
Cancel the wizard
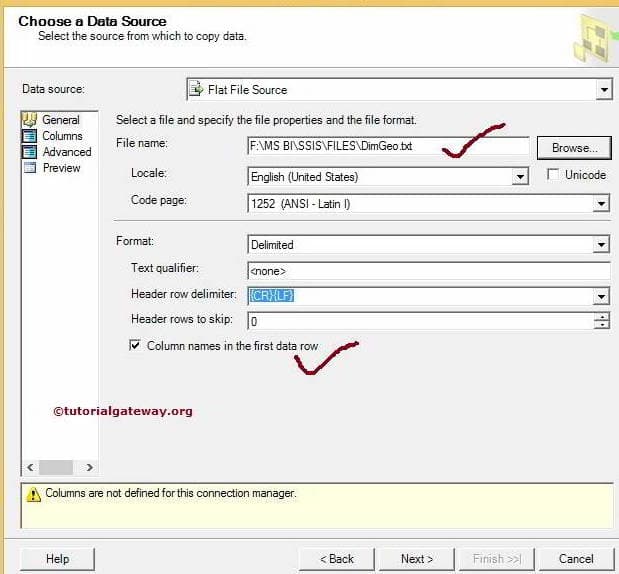tap(576, 559)
